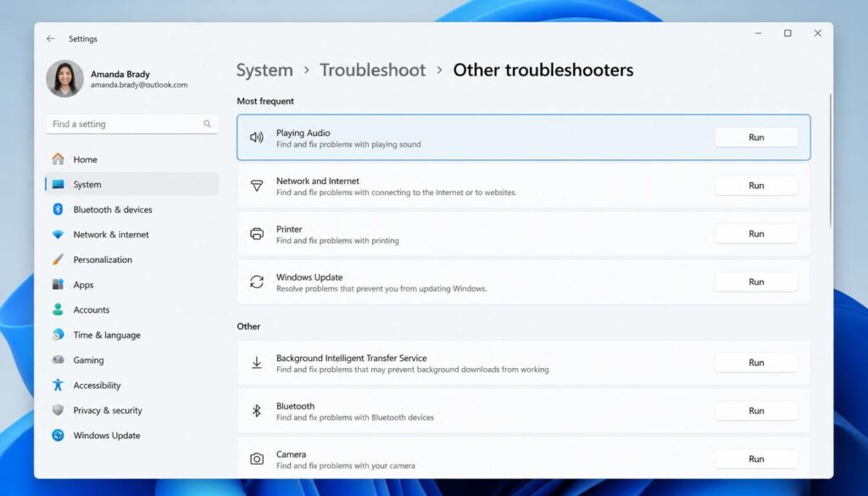
Task: Click 'Other' section heading
Action: 248,326
